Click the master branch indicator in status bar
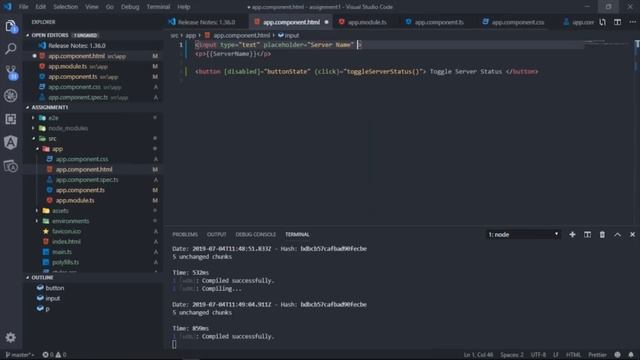Image resolution: width=640 pixels, height=360 pixels. pos(20,355)
